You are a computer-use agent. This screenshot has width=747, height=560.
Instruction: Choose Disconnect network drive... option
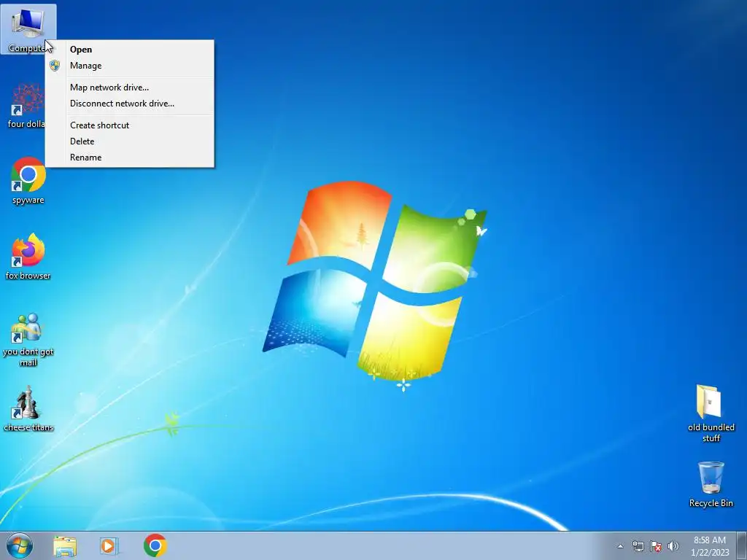pos(130,104)
